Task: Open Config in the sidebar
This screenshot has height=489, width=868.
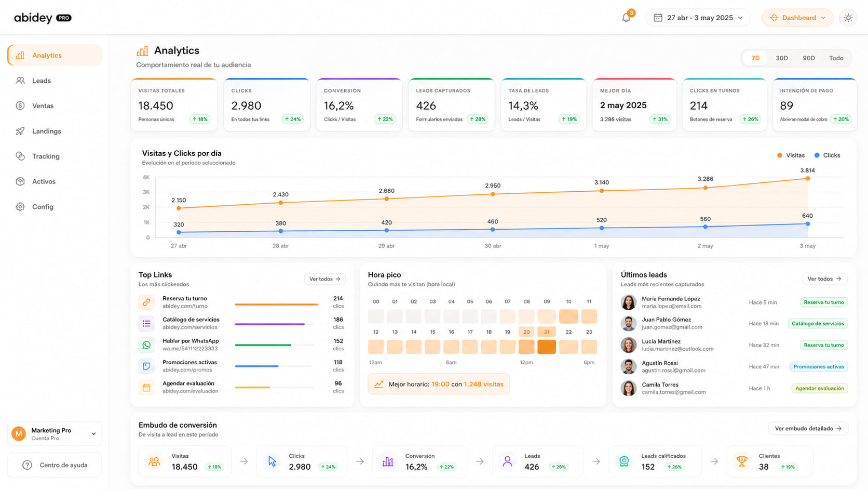Action: pos(55,207)
